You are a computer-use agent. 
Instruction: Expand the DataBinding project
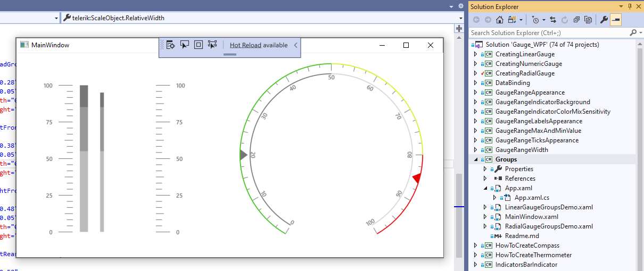476,83
